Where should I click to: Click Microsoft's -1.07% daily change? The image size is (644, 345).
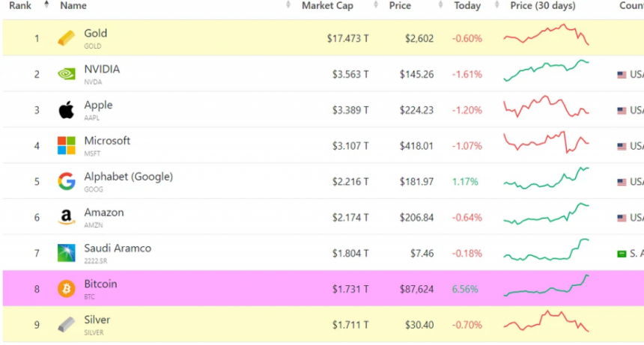[467, 146]
